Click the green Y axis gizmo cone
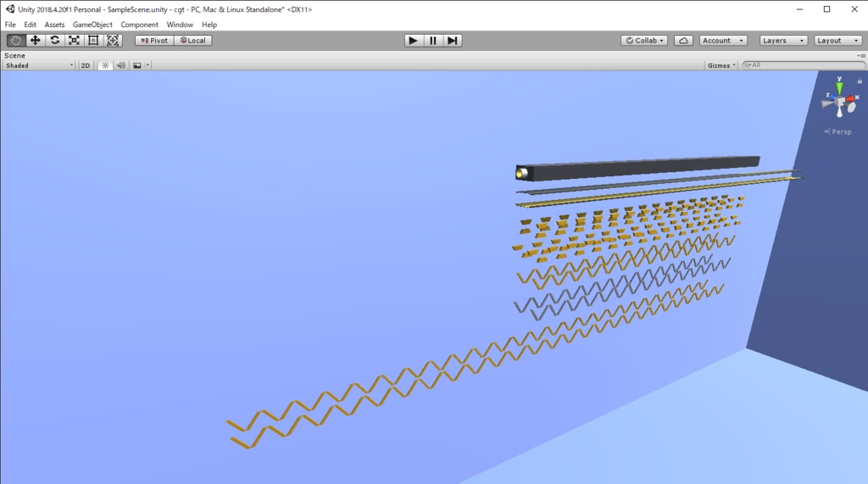Image resolution: width=868 pixels, height=484 pixels. (x=840, y=89)
